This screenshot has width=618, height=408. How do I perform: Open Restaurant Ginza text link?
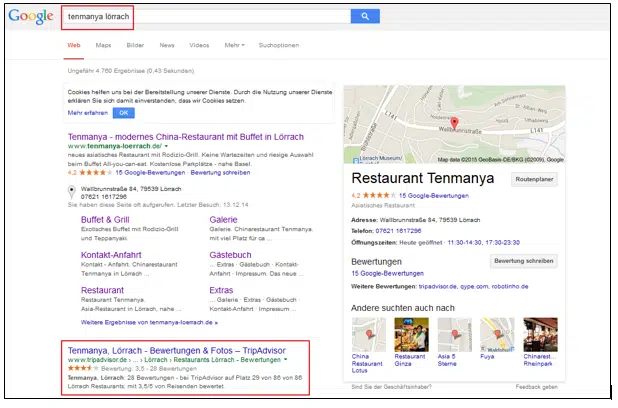click(x=410, y=360)
